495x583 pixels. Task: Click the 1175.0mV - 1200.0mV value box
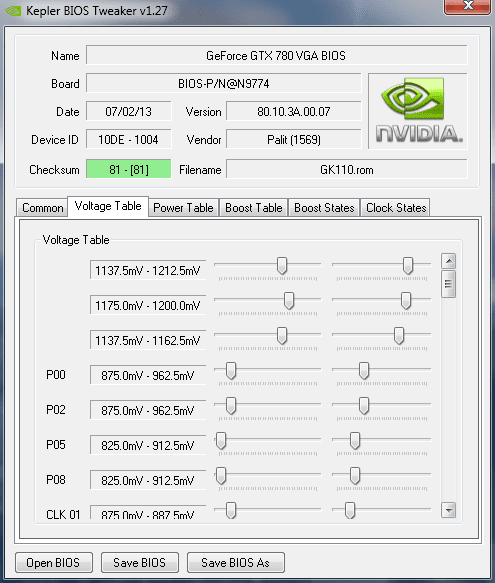click(148, 305)
